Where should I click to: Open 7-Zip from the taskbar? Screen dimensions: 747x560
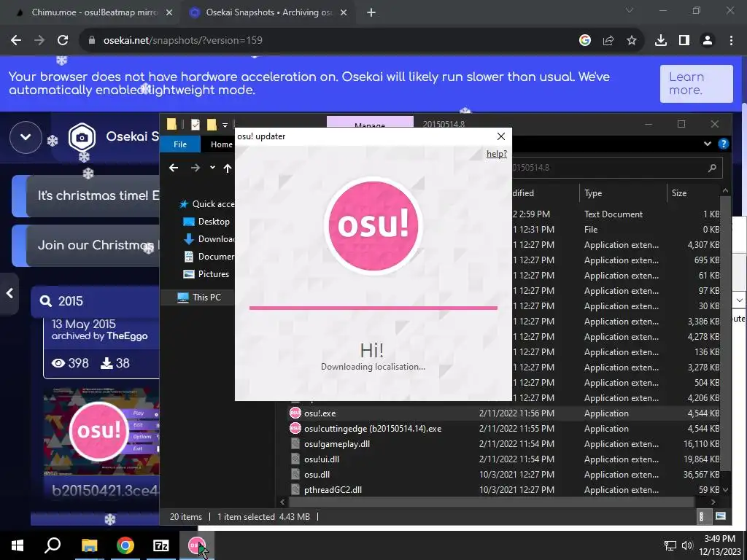[161, 545]
